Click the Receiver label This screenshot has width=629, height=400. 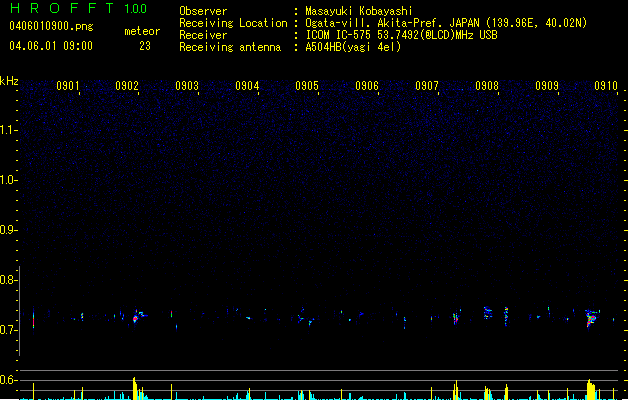(x=203, y=35)
